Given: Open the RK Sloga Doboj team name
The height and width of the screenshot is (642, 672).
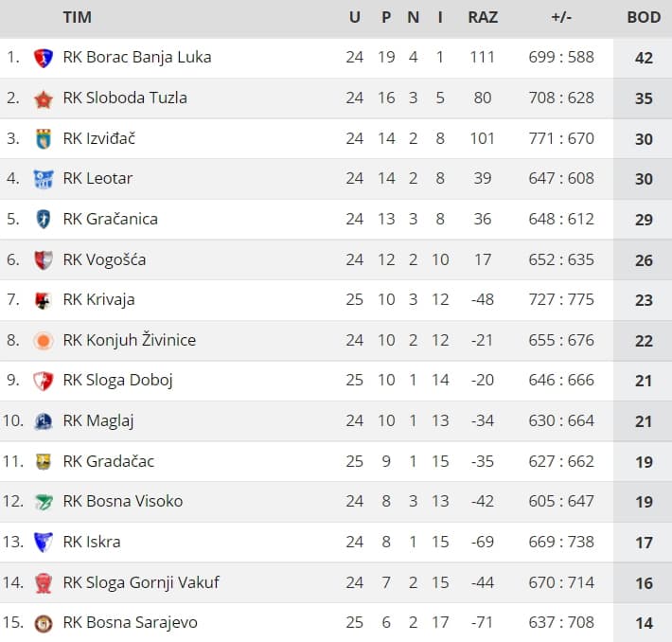Looking at the screenshot, I should click(x=118, y=381).
